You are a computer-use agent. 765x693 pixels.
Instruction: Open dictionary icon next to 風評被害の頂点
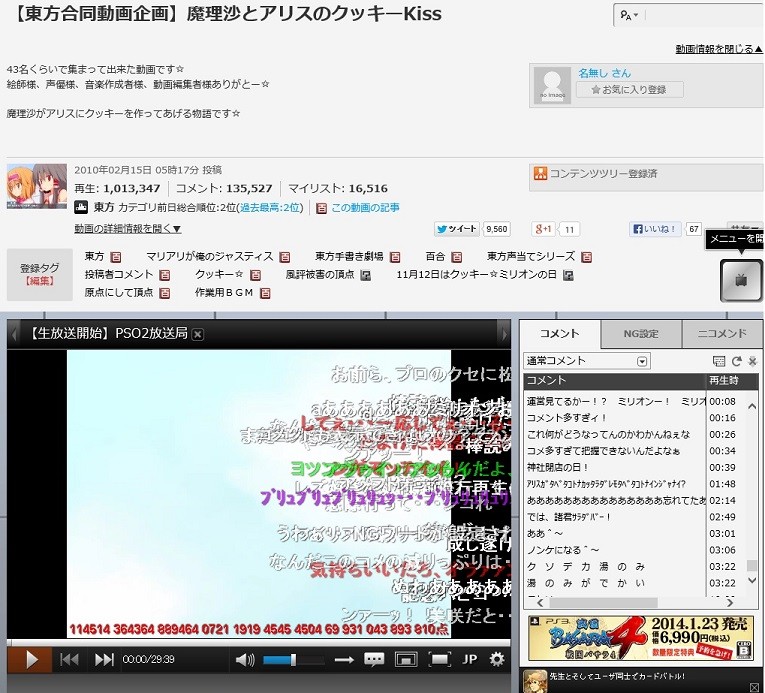point(365,275)
